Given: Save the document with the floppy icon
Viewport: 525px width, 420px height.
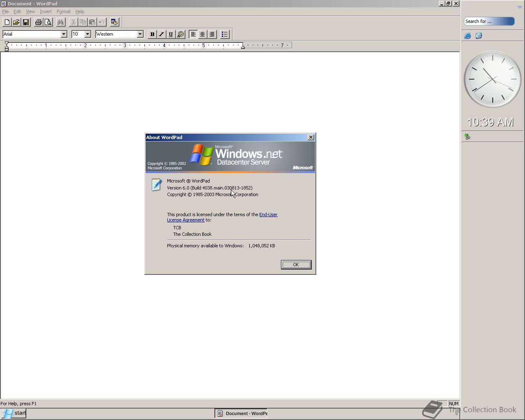Looking at the screenshot, I should click(26, 22).
